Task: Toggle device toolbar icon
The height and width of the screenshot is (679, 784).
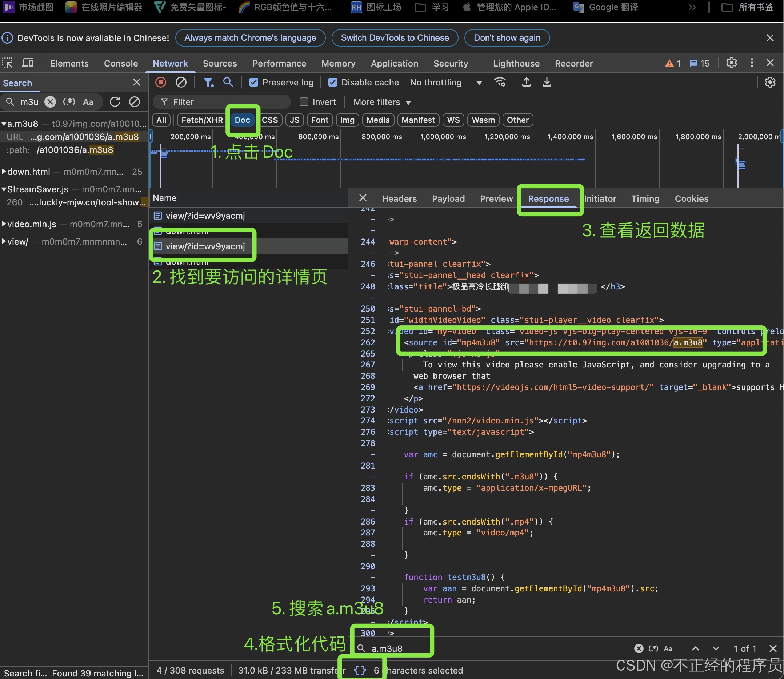Action: (27, 63)
